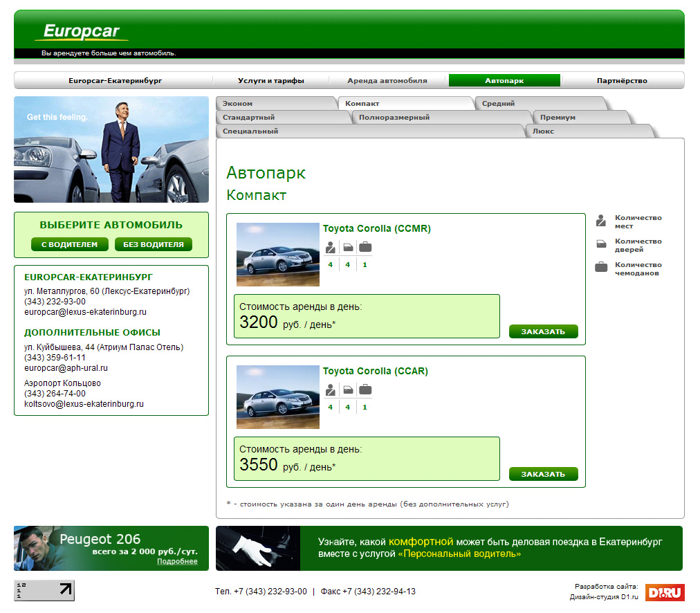This screenshot has width=700, height=613.
Task: Click the Количество дверей legend label
Action: [638, 245]
